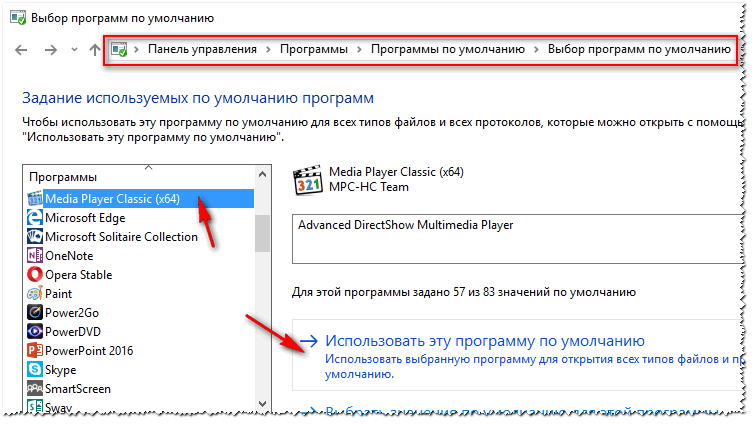
Task: Click the SmartScreen icon
Action: coord(35,388)
